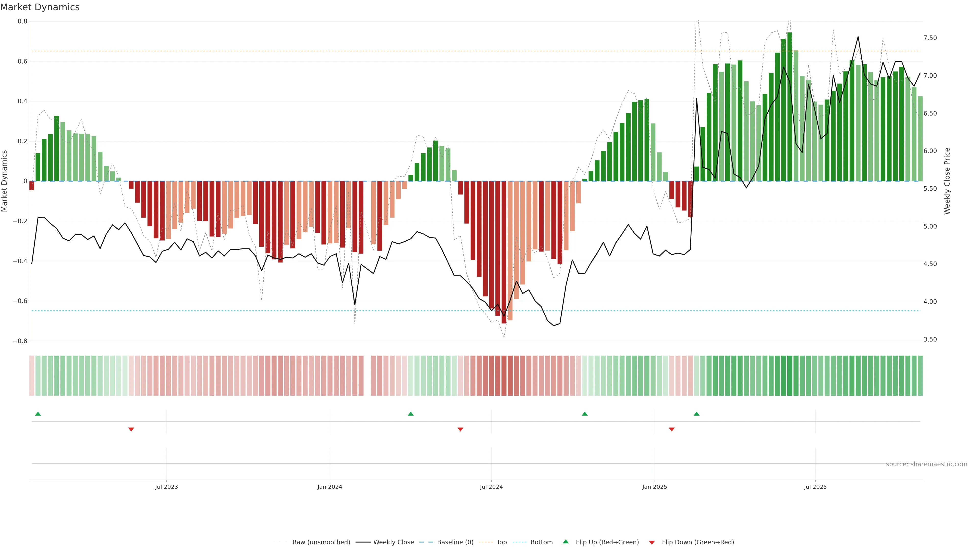Click the Market Dynamics chart title

tap(40, 7)
